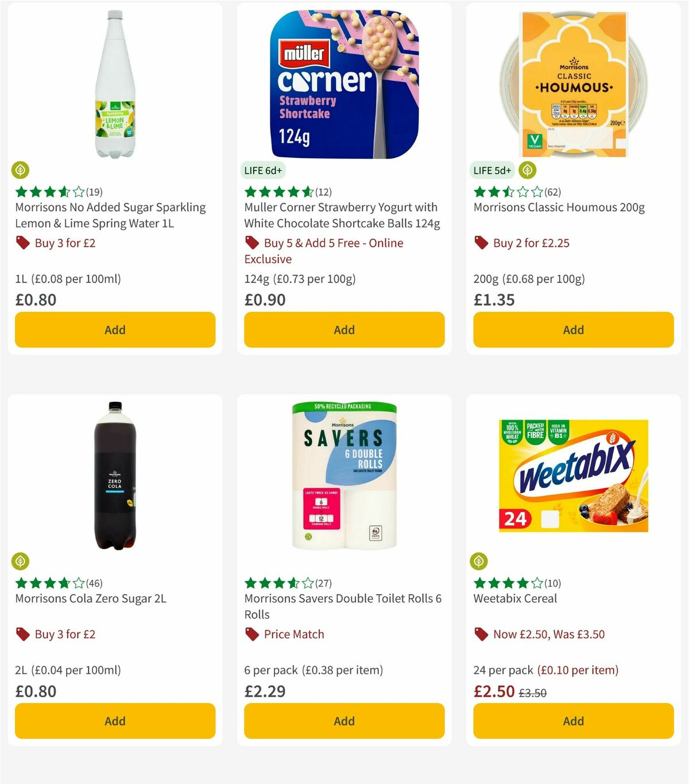Open the Muller Corner Strawberry Yogurt product page
The image size is (689, 784).
(340, 215)
